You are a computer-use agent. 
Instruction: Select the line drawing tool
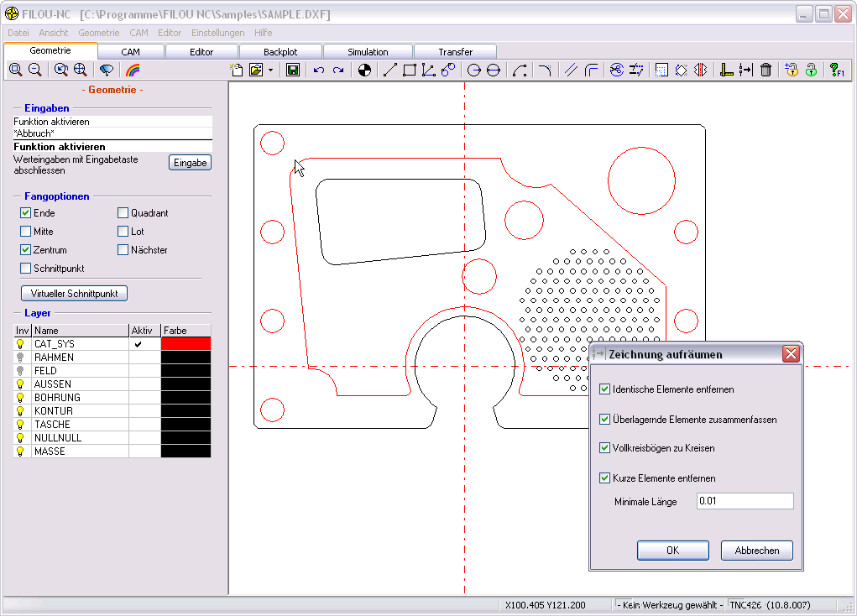coord(389,70)
